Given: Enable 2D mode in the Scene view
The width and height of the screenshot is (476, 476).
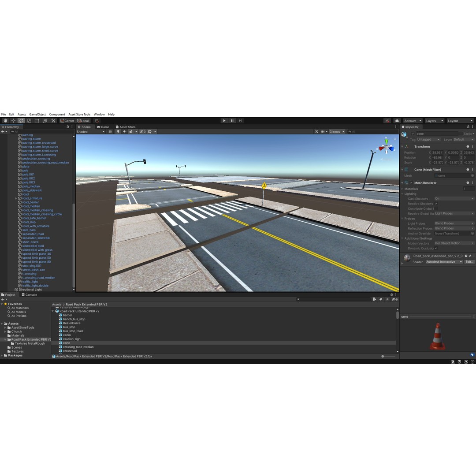Looking at the screenshot, I should (x=110, y=131).
